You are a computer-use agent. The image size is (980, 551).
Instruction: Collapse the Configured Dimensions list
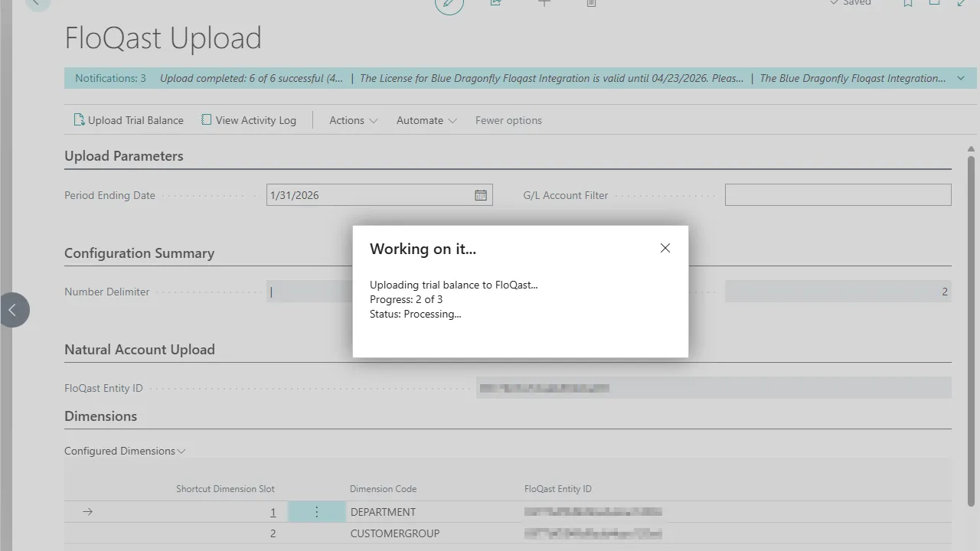125,451
